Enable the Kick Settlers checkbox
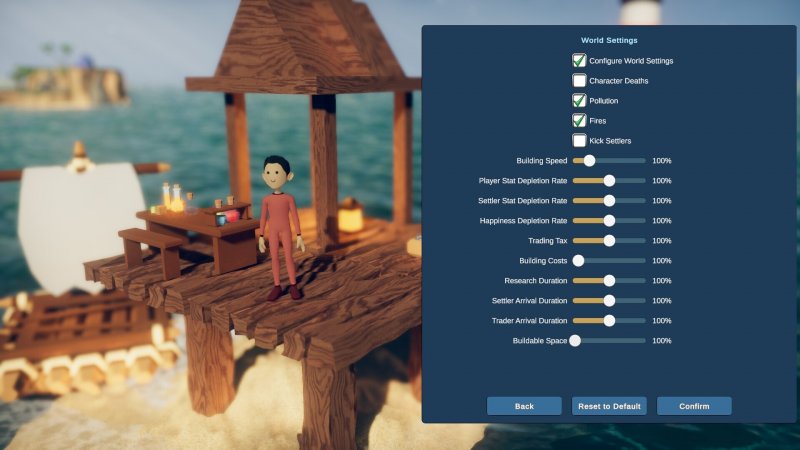 tap(579, 141)
